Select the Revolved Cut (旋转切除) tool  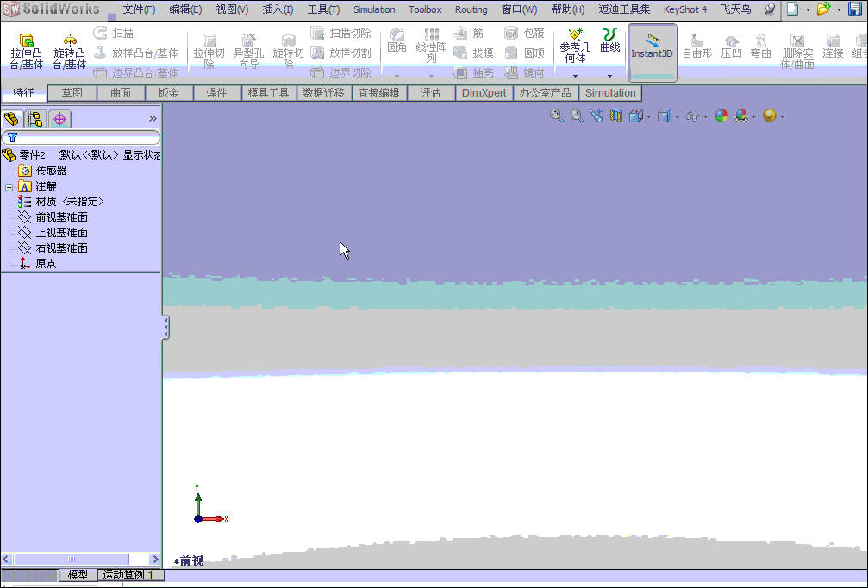[x=288, y=52]
